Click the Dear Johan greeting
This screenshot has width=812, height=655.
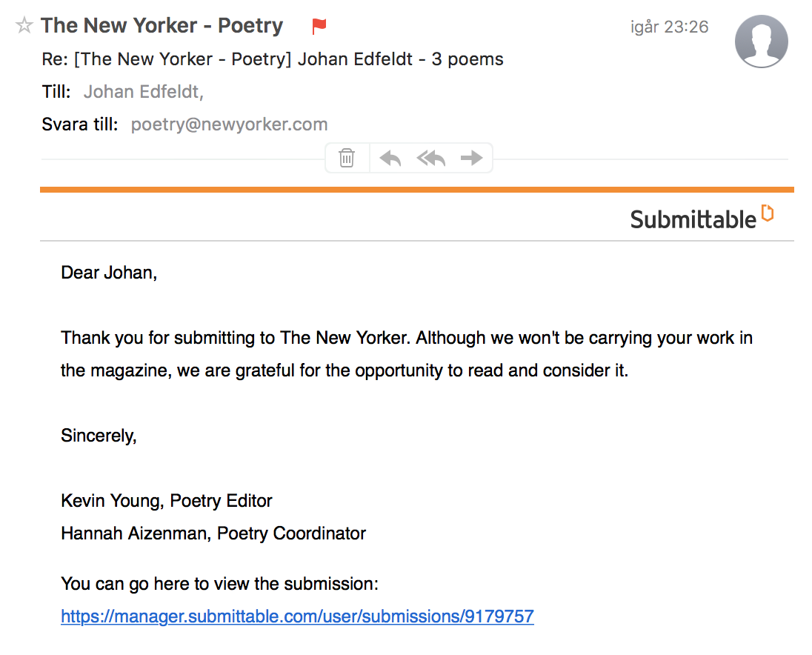[109, 273]
